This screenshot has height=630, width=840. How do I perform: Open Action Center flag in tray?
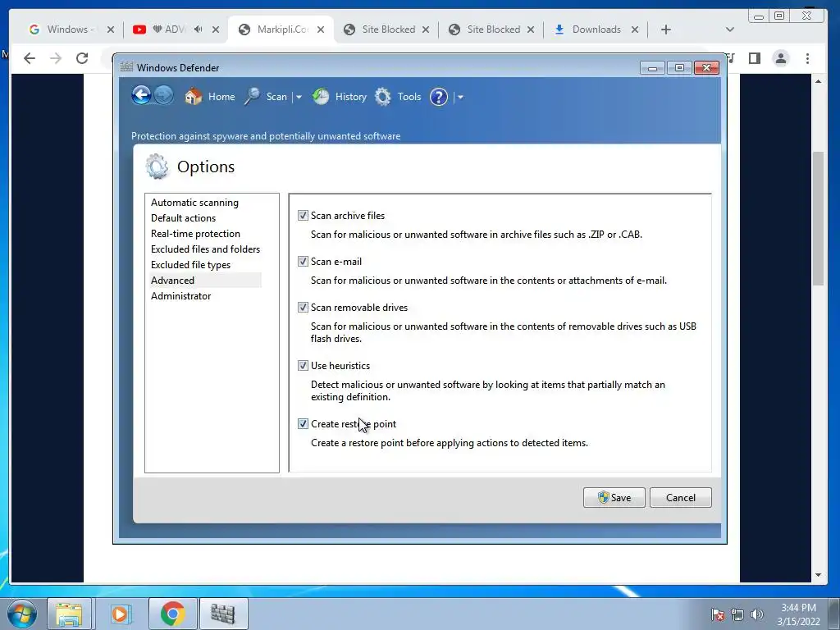point(717,614)
